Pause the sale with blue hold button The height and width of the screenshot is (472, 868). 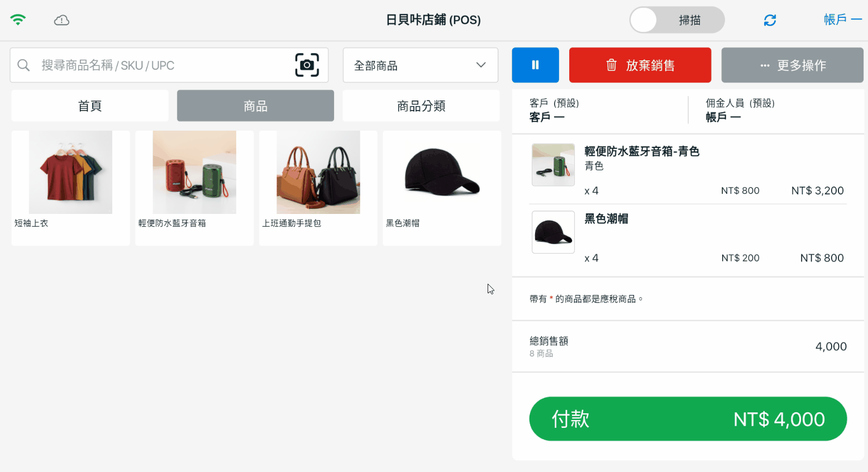(535, 65)
